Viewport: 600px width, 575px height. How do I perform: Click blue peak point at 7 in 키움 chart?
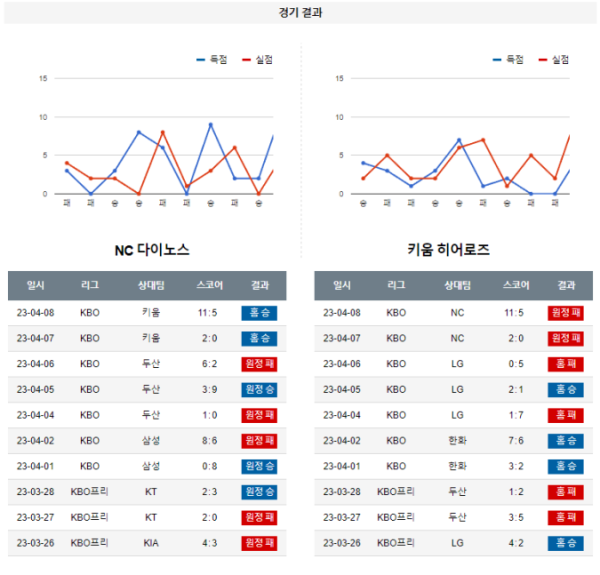coord(459,140)
